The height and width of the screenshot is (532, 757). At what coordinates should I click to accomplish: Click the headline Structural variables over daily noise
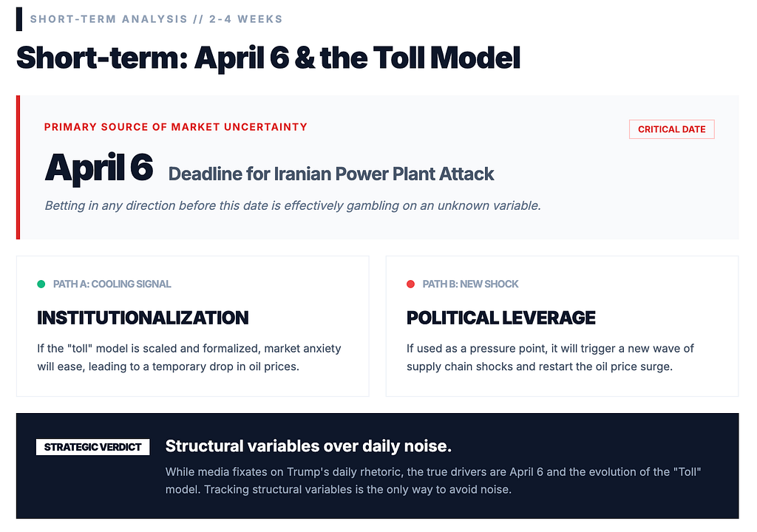coord(308,446)
